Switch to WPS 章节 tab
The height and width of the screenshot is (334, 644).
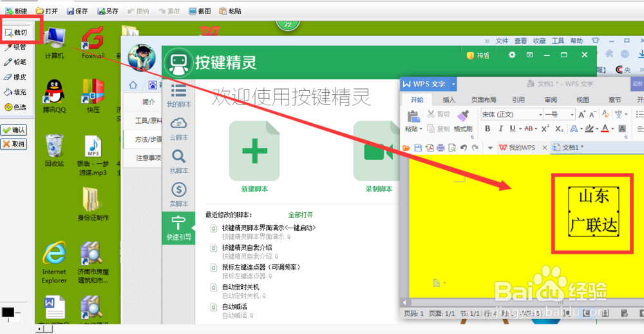pos(615,100)
